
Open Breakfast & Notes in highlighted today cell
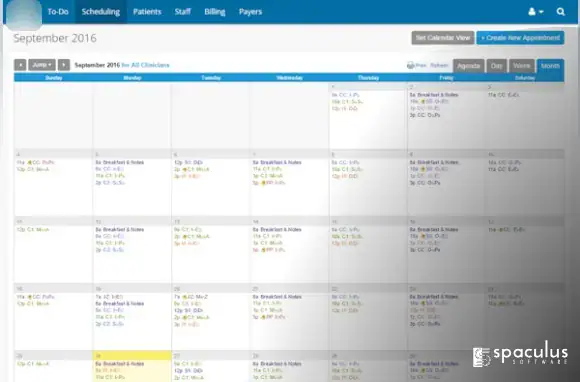(119, 364)
